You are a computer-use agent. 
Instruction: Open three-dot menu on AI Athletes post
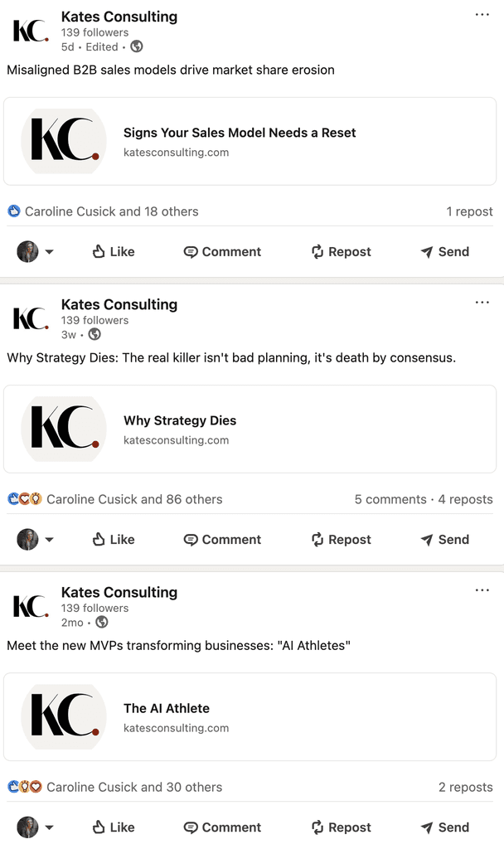[482, 590]
